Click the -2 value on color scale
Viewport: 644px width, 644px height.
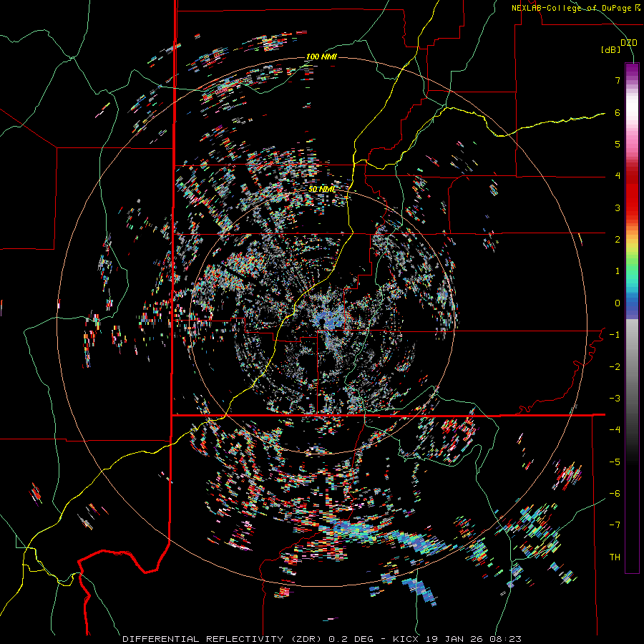point(615,367)
